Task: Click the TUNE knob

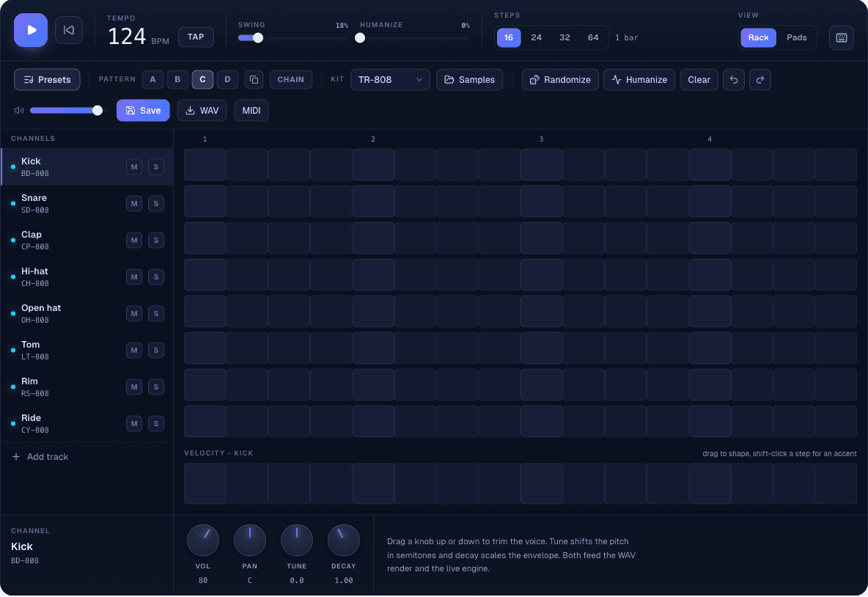Action: pos(297,540)
